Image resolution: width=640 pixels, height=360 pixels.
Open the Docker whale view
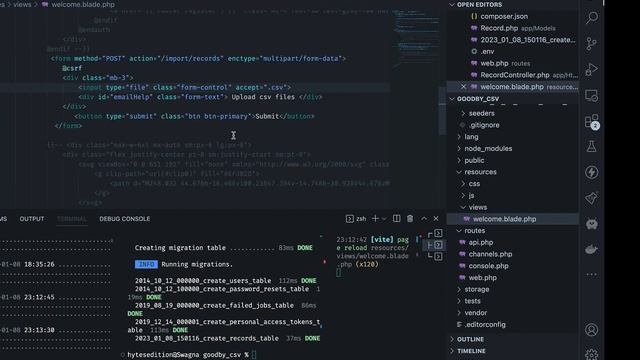(592, 249)
